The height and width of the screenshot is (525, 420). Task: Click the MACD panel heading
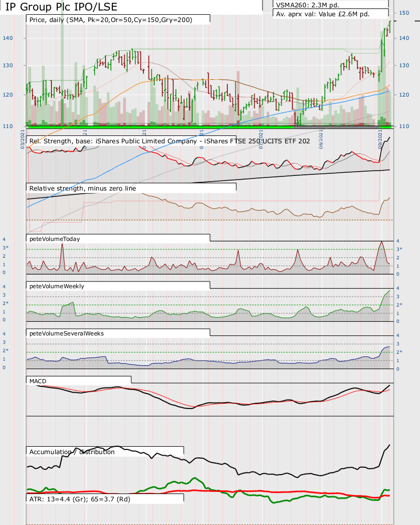[38, 381]
